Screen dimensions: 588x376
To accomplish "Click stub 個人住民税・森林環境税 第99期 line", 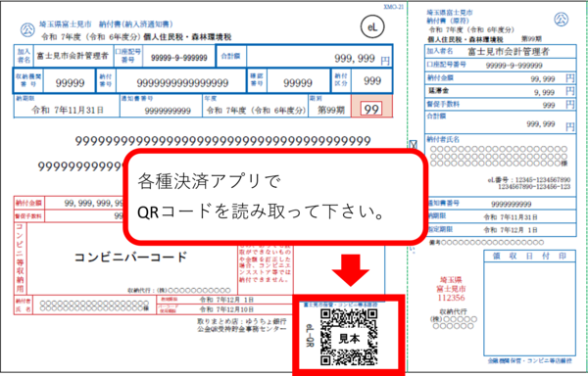I will point(484,39).
